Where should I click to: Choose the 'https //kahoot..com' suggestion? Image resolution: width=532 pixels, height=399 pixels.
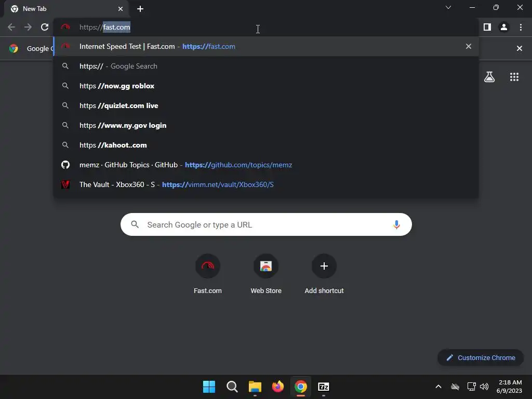[x=266, y=145]
